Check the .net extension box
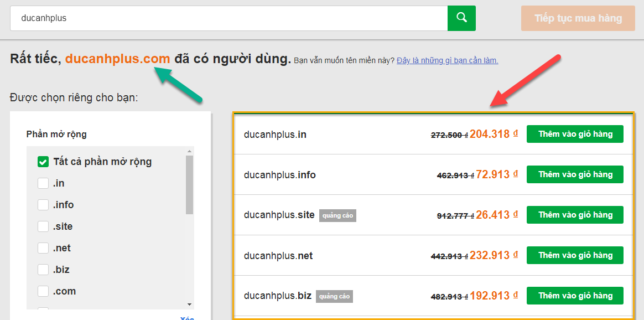The image size is (644, 320). tap(43, 248)
